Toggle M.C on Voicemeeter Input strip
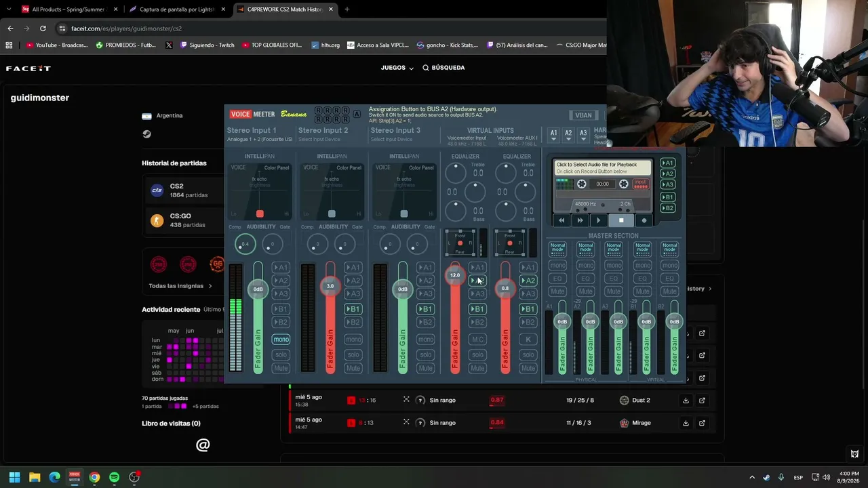 (x=477, y=340)
